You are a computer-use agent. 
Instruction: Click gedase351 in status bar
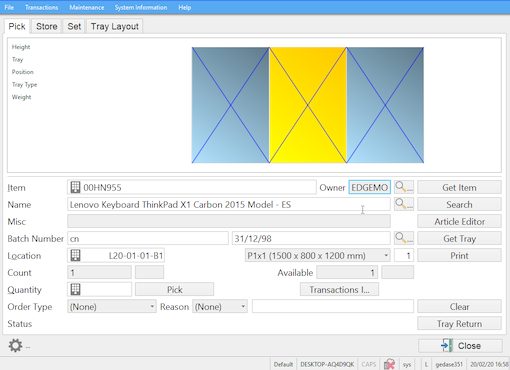(x=449, y=364)
